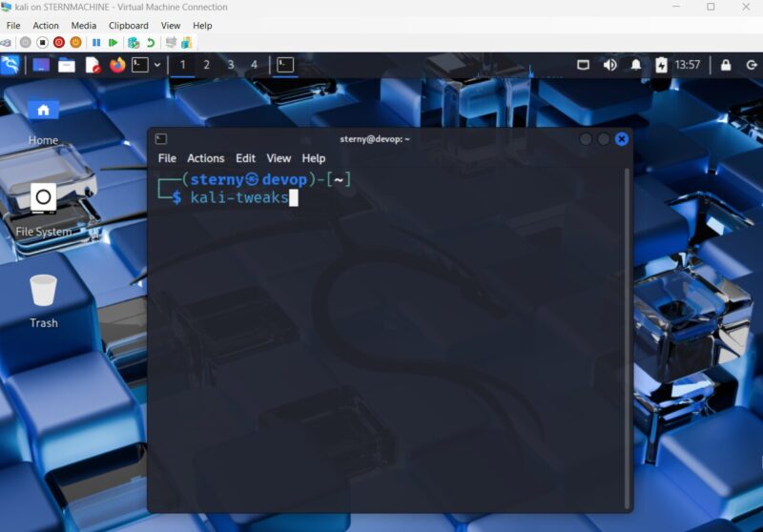This screenshot has width=763, height=532.
Task: Open the terminal launcher in Kali panel
Action: click(140, 65)
